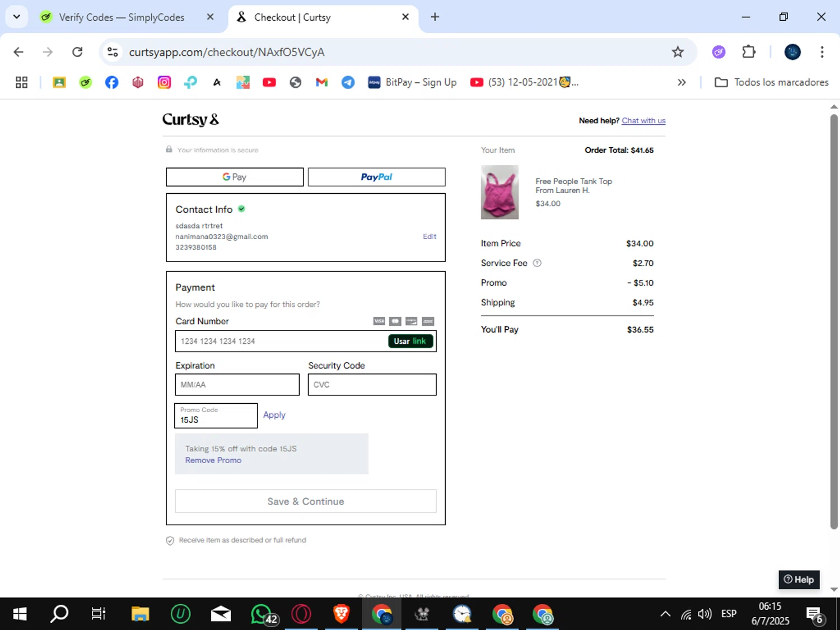
Task: Open the Windows Start menu
Action: (20, 614)
